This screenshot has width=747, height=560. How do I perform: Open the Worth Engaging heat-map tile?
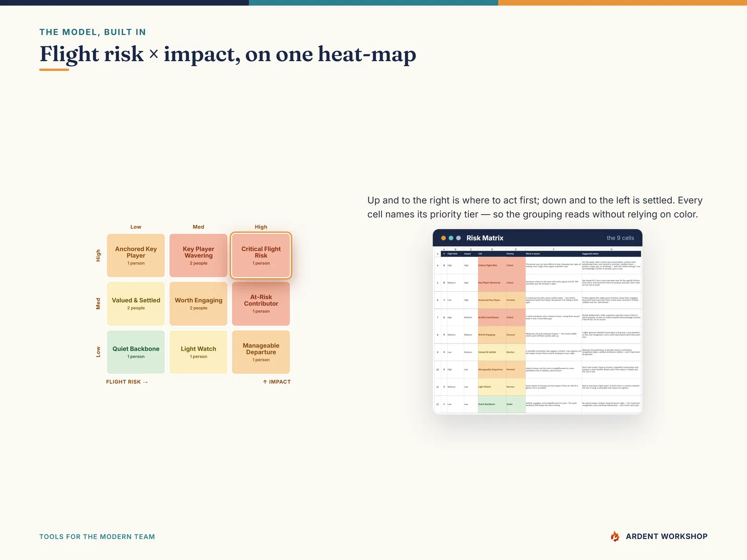pyautogui.click(x=198, y=304)
